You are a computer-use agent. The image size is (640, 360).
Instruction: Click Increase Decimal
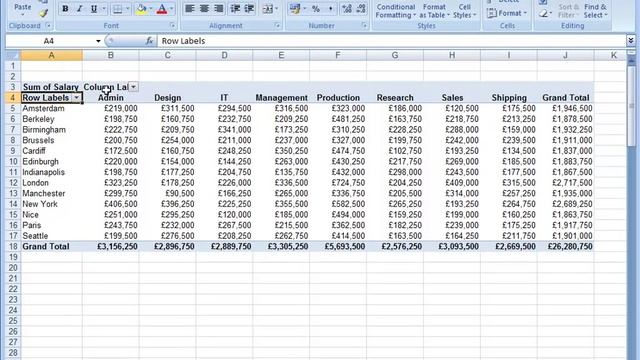pyautogui.click(x=347, y=9)
